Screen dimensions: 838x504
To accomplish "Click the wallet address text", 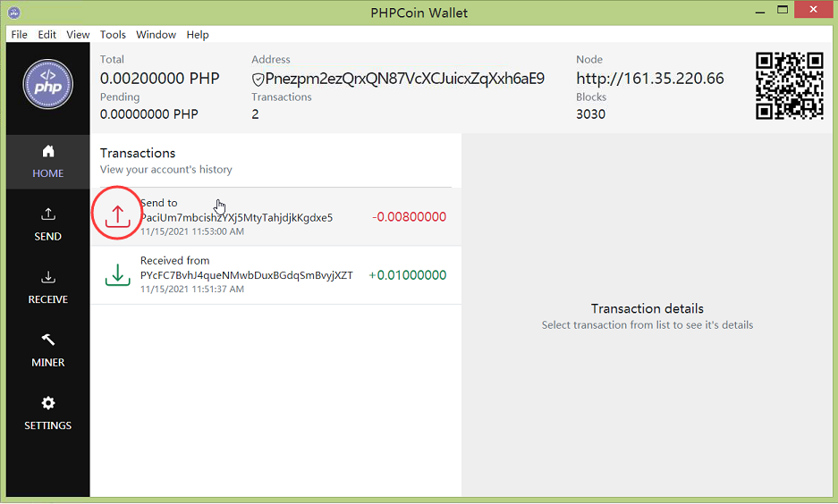I will [x=404, y=79].
